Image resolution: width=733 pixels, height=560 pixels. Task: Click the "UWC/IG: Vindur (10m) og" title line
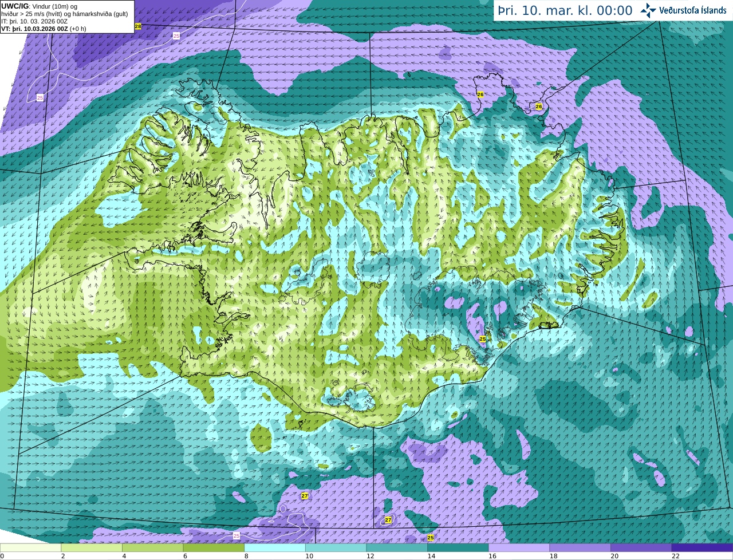click(40, 6)
